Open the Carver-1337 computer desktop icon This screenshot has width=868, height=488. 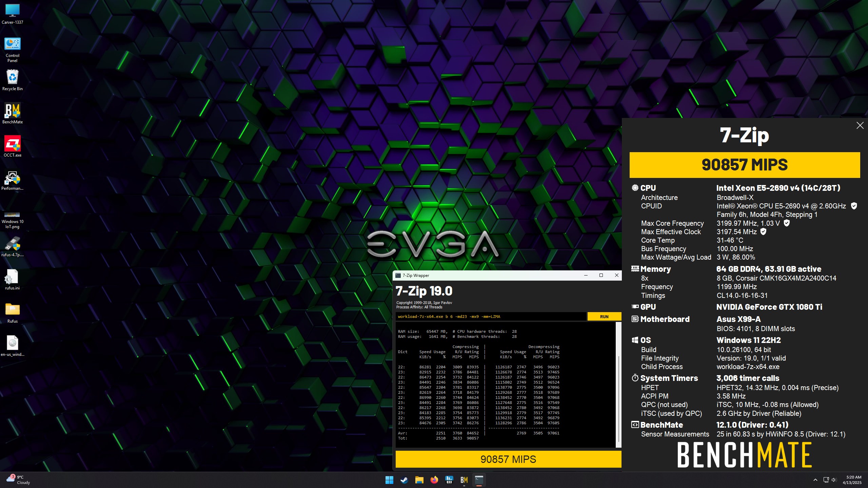(13, 14)
